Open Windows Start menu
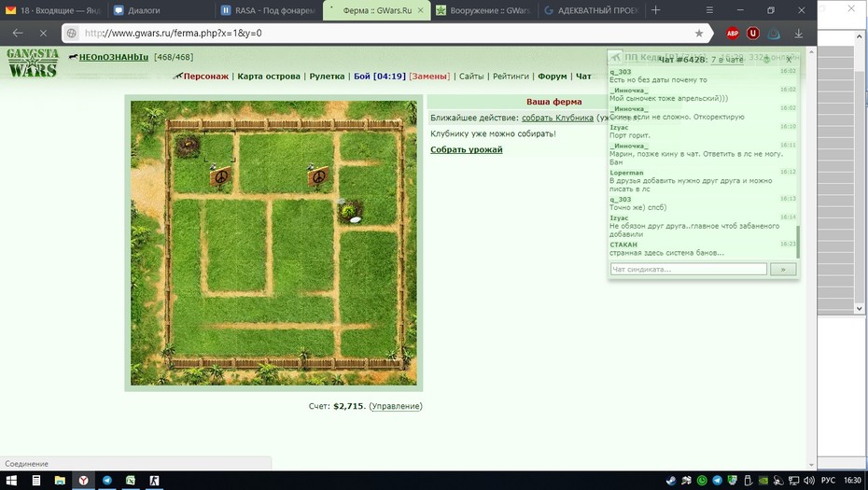Image resolution: width=868 pixels, height=490 pixels. [x=11, y=481]
